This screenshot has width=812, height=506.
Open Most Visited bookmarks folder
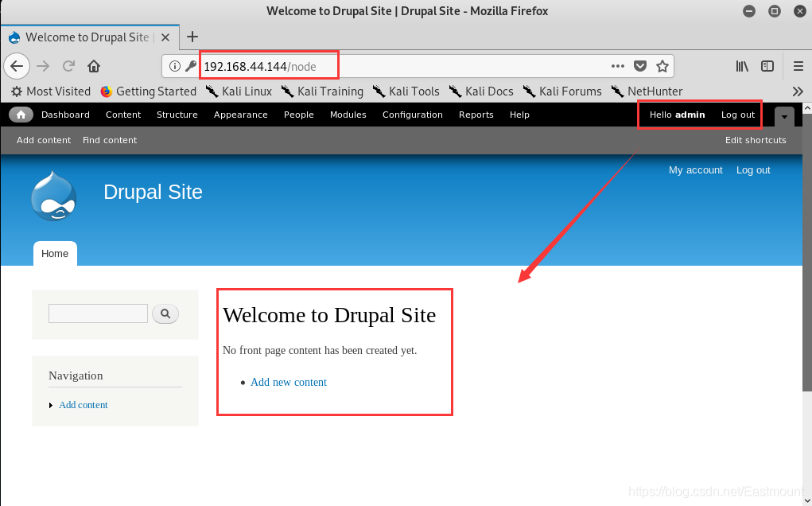51,91
